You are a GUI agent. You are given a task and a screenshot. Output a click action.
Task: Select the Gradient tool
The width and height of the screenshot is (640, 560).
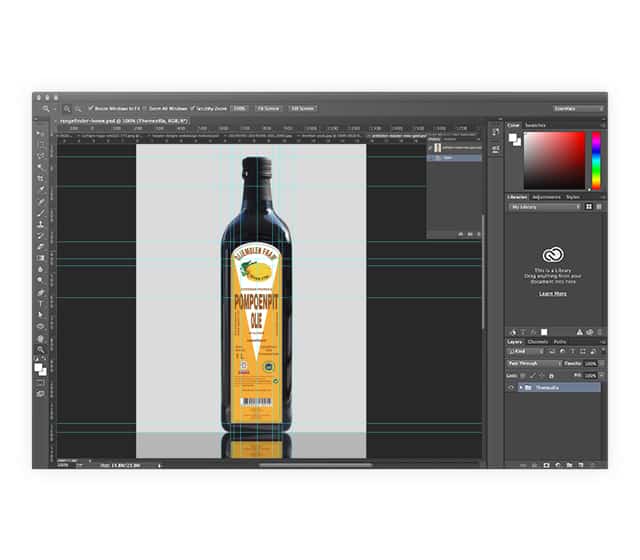tap(40, 258)
